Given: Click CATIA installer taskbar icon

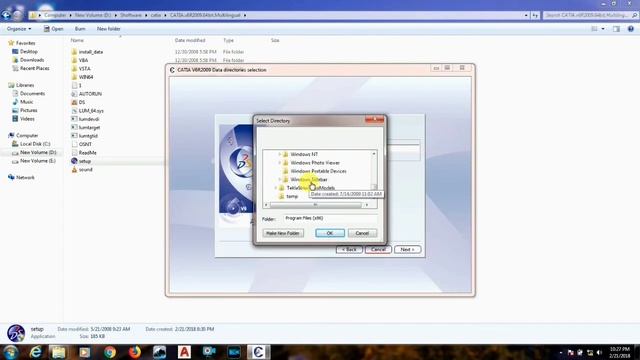Looking at the screenshot, I should point(258,352).
